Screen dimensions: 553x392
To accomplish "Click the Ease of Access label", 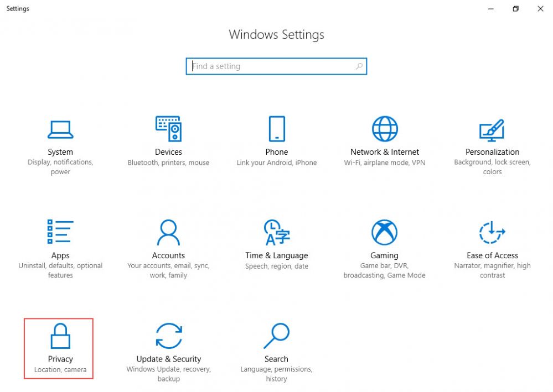I will coord(492,255).
